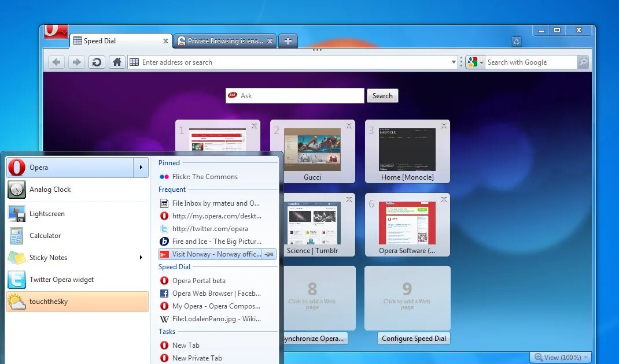Add a web page to slot 9
The height and width of the screenshot is (364, 619).
[407, 298]
